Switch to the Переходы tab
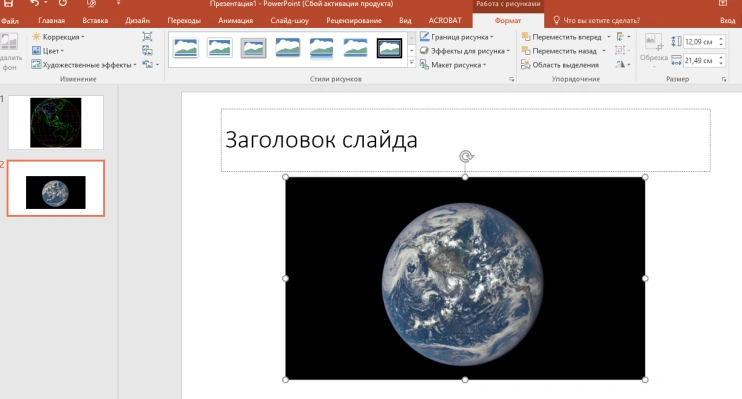The image size is (742, 399). coord(184,20)
